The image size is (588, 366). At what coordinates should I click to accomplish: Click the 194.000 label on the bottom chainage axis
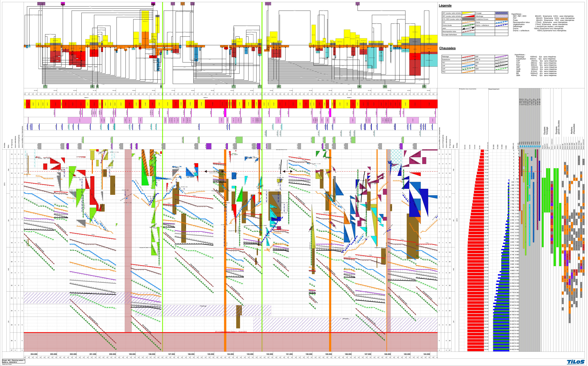tap(230, 354)
